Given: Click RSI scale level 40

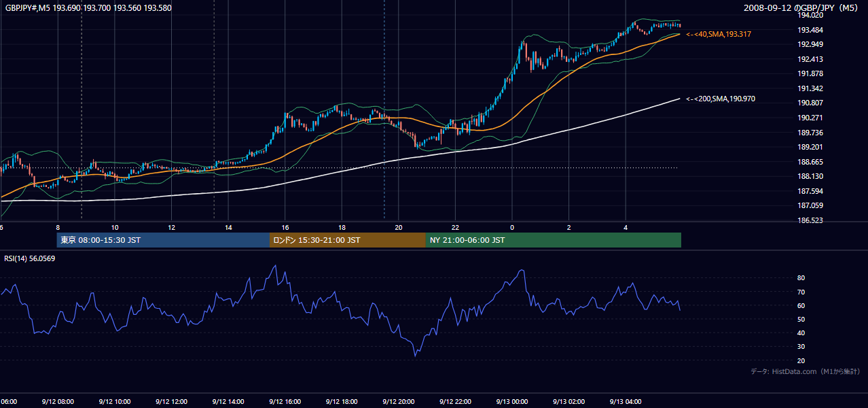Looking at the screenshot, I should pyautogui.click(x=801, y=333).
